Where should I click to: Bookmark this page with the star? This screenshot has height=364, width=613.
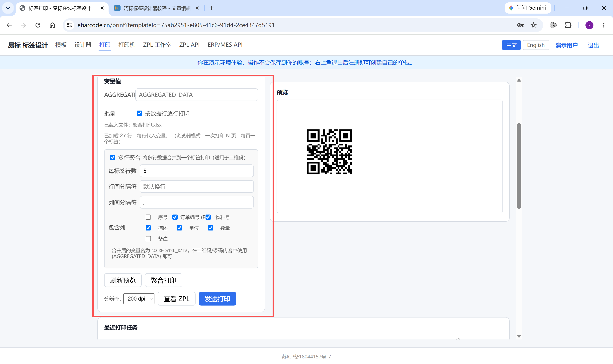pos(534,25)
